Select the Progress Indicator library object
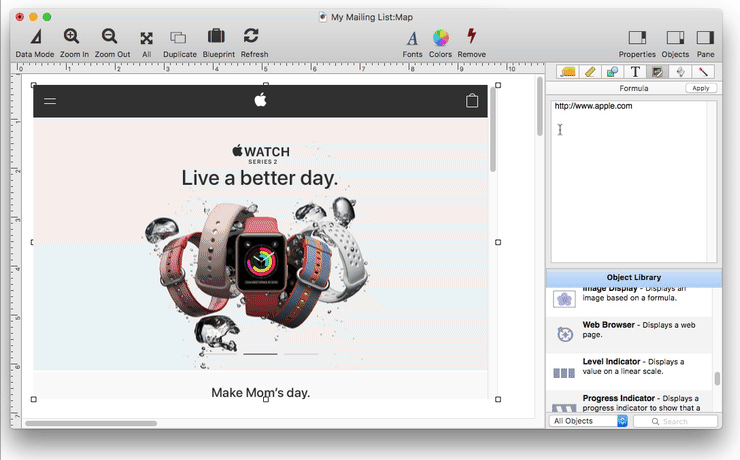Screen dimensions: 740x460 [629, 402]
